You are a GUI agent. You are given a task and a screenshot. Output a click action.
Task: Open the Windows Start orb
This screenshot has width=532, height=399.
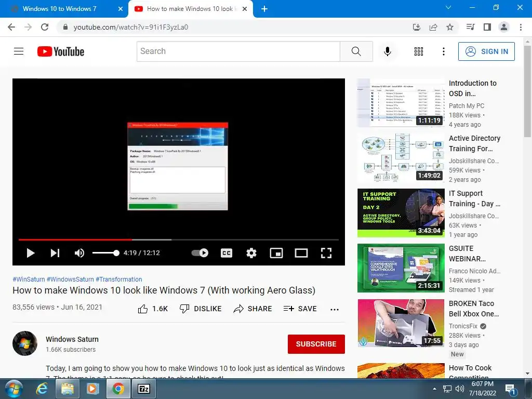pyautogui.click(x=14, y=389)
